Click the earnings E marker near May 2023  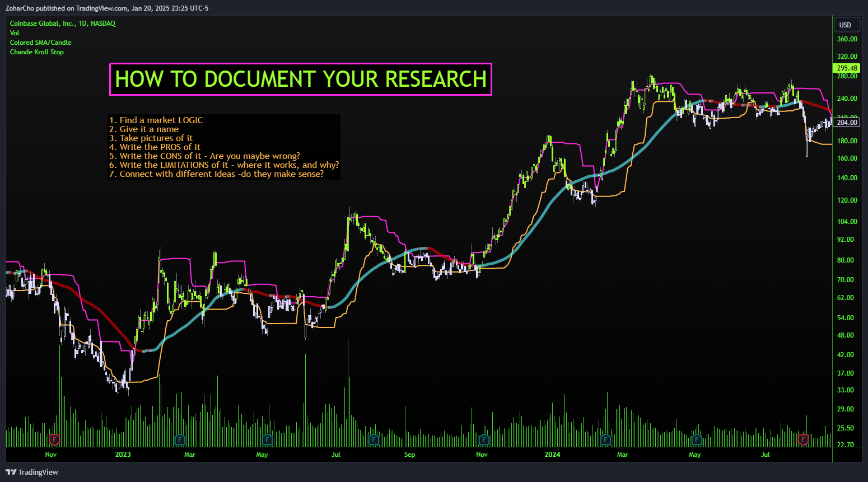tap(267, 439)
